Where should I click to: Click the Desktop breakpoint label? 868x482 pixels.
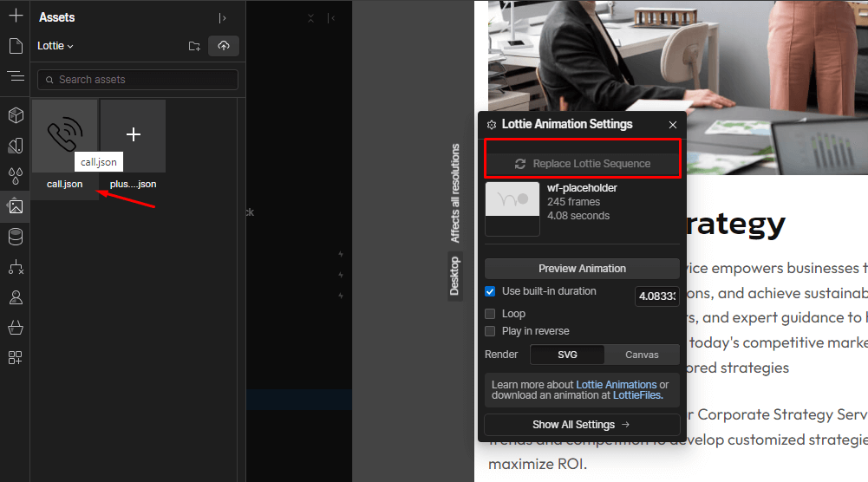click(454, 277)
